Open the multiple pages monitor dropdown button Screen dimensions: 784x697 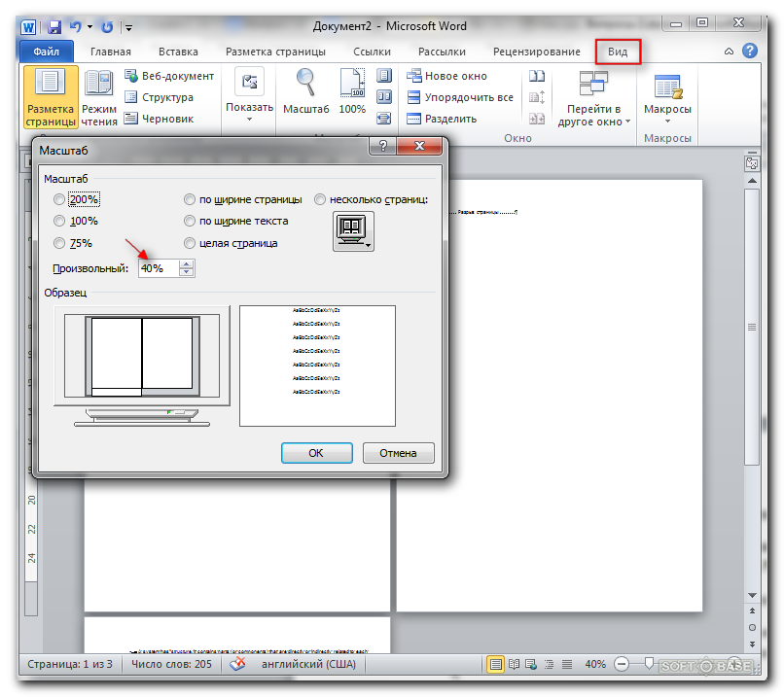353,231
